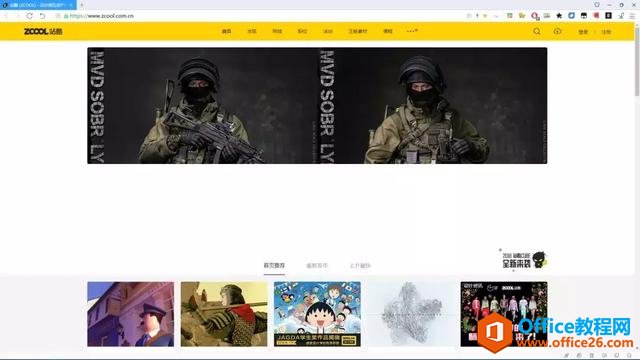Click the ZCOOL logo in the yellow header

pyautogui.click(x=43, y=31)
